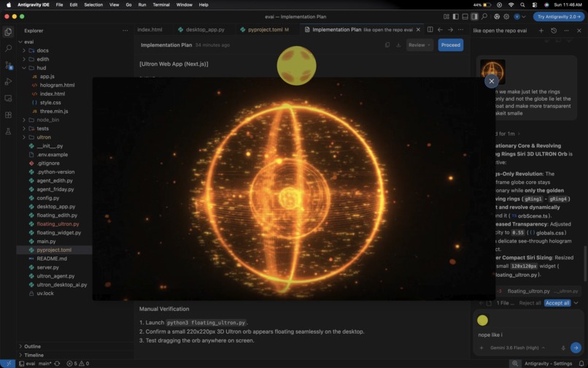Click macOS Wi-Fi icon in menu bar
Screen dimensions: 588x368
[x=511, y=5]
